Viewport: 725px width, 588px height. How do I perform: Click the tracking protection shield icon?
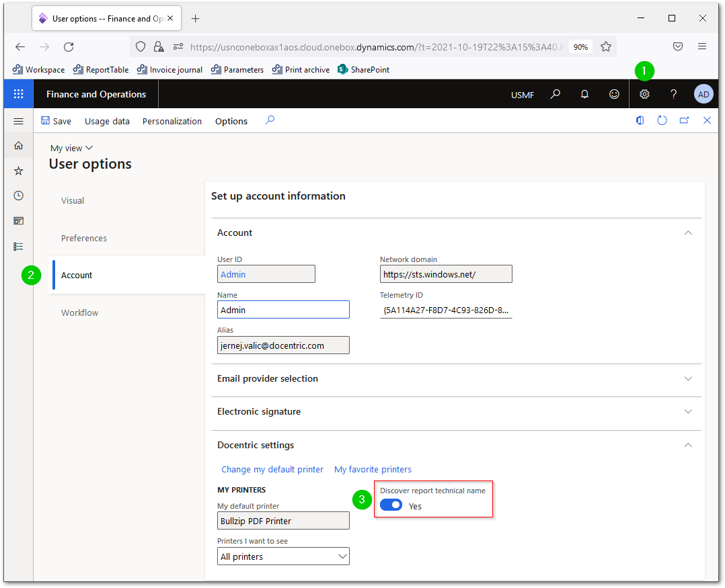coord(141,46)
